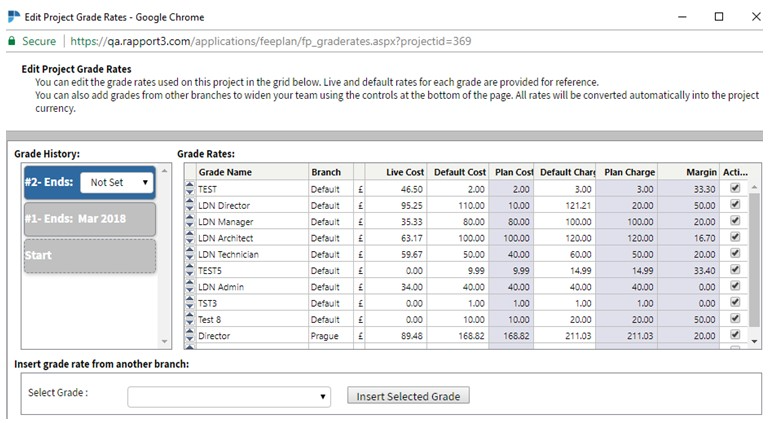This screenshot has height=423, width=777.
Task: Click the reorder arrows for LDN Admin row
Action: pos(190,287)
